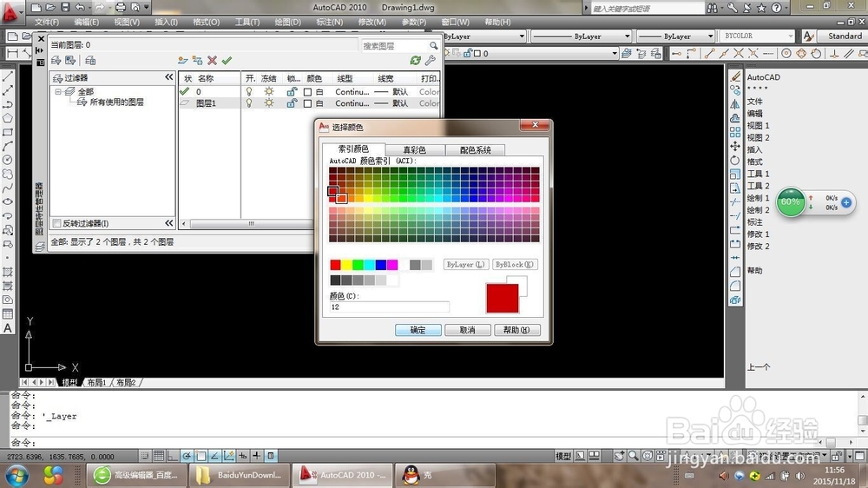
Task: Click the 颜色(C) input field showing 12
Action: click(x=389, y=307)
